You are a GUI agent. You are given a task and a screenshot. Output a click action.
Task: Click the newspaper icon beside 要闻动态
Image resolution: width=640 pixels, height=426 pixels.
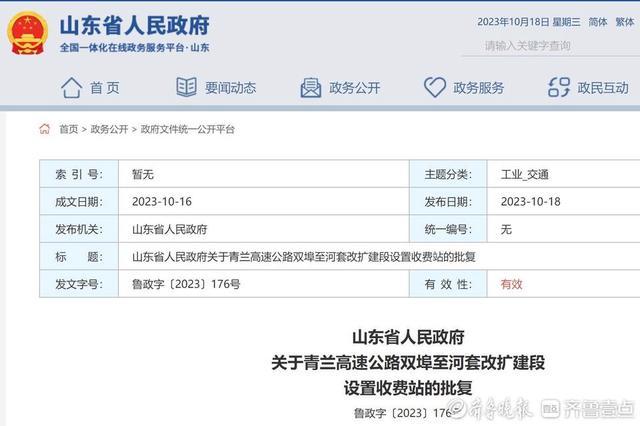click(x=187, y=87)
